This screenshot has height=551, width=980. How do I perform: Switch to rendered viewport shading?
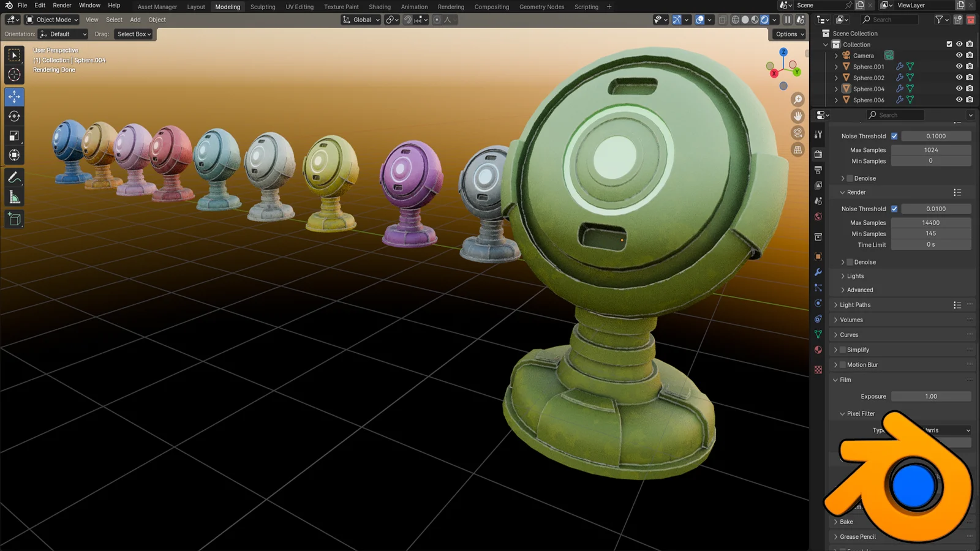point(764,20)
